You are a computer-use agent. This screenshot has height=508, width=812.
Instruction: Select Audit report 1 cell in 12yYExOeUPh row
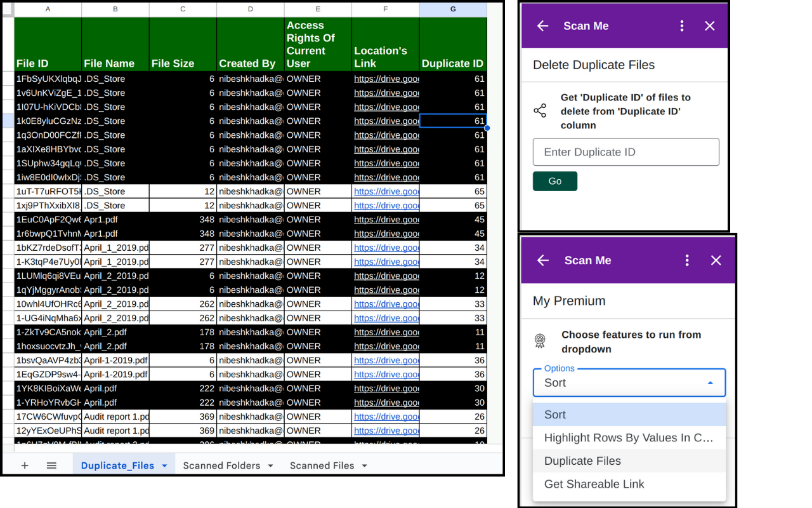[115, 431]
